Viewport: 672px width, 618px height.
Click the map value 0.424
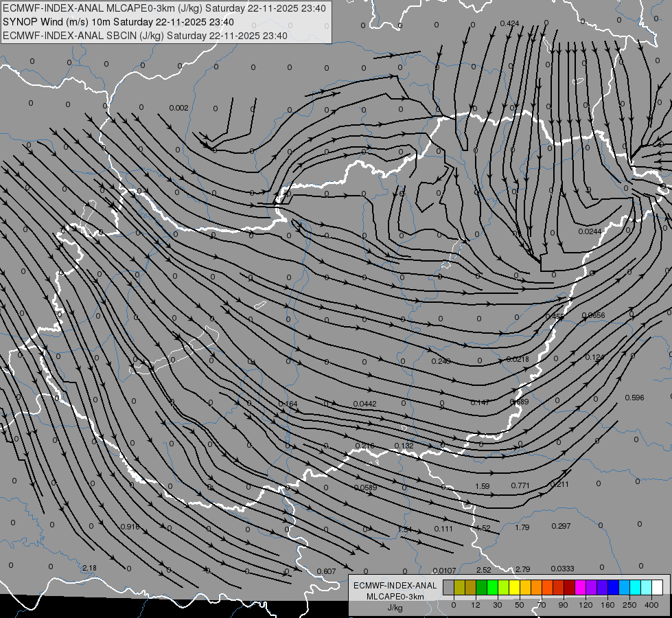coord(509,23)
